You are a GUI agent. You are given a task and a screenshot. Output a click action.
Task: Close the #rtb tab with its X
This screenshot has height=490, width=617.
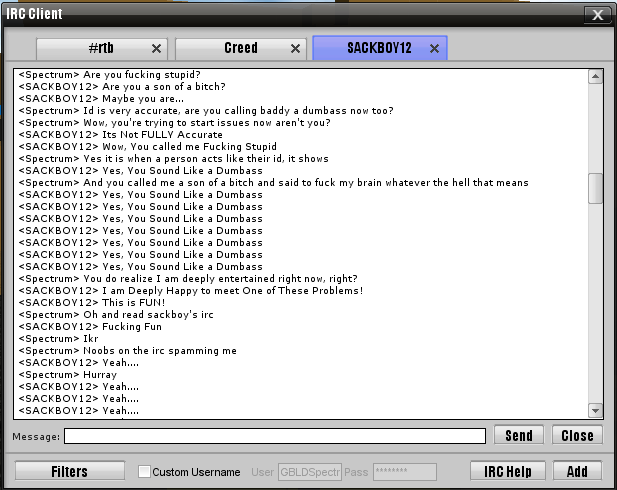156,48
